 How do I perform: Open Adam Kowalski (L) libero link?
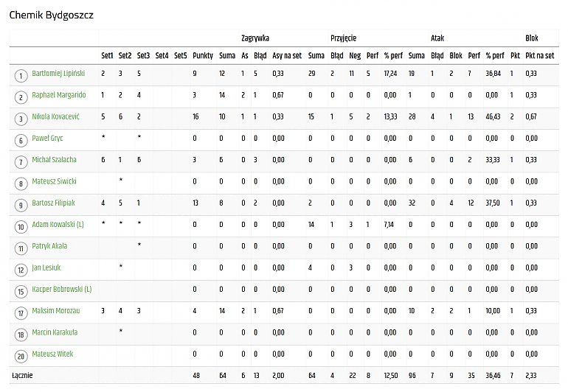tap(58, 225)
